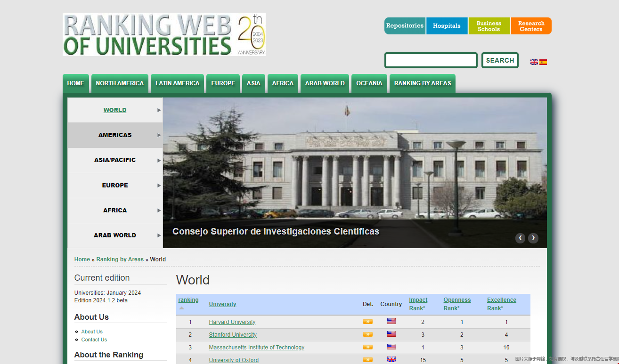The image size is (619, 364).
Task: Open the ASIA navigation tab
Action: click(253, 83)
